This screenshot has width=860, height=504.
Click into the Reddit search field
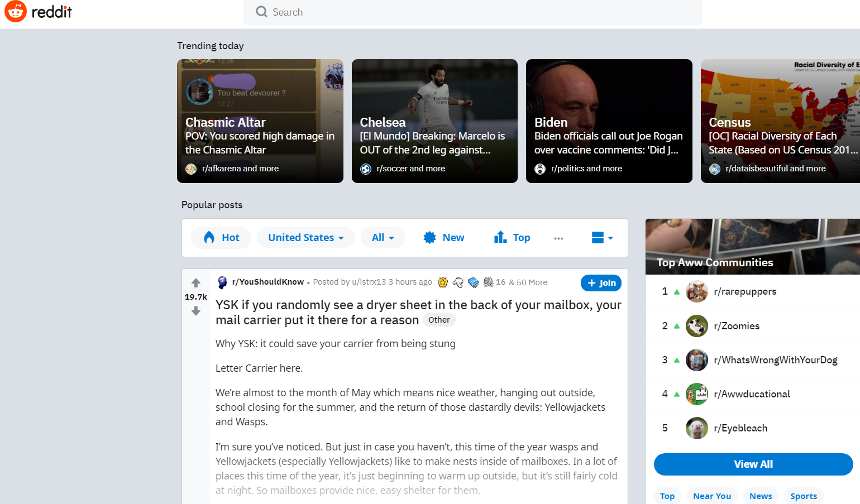pos(472,12)
